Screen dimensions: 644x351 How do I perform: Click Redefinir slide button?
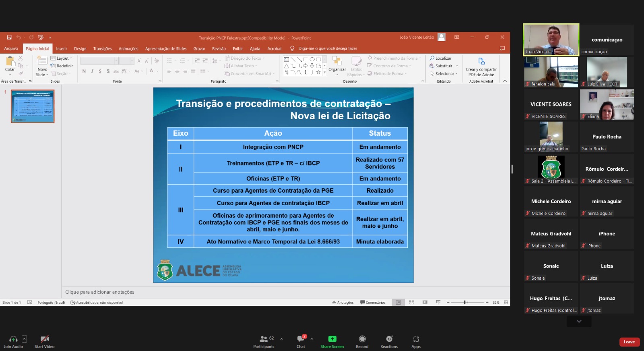(62, 66)
